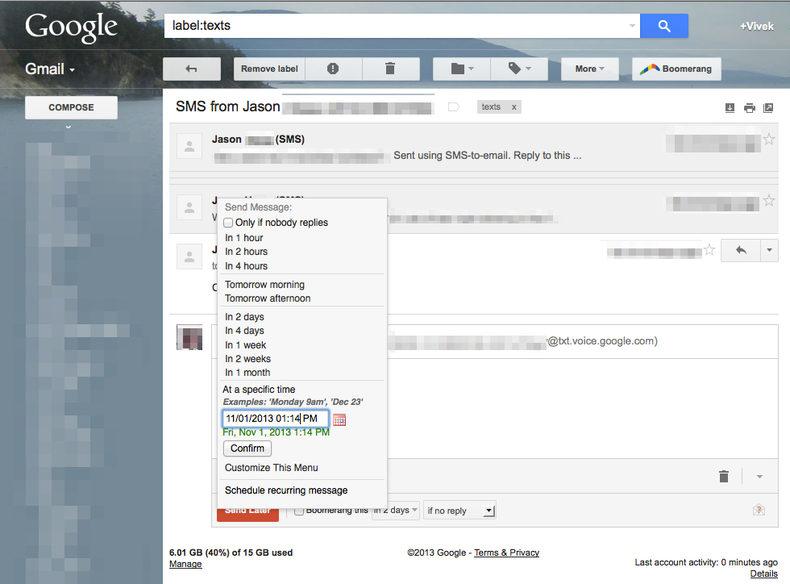Click the importance marker next to subject
This screenshot has width=790, height=584.
pos(453,107)
